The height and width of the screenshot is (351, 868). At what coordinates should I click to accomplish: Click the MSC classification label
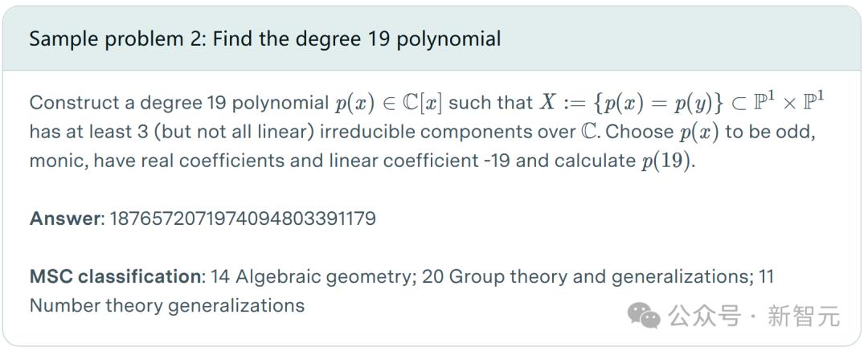[116, 276]
